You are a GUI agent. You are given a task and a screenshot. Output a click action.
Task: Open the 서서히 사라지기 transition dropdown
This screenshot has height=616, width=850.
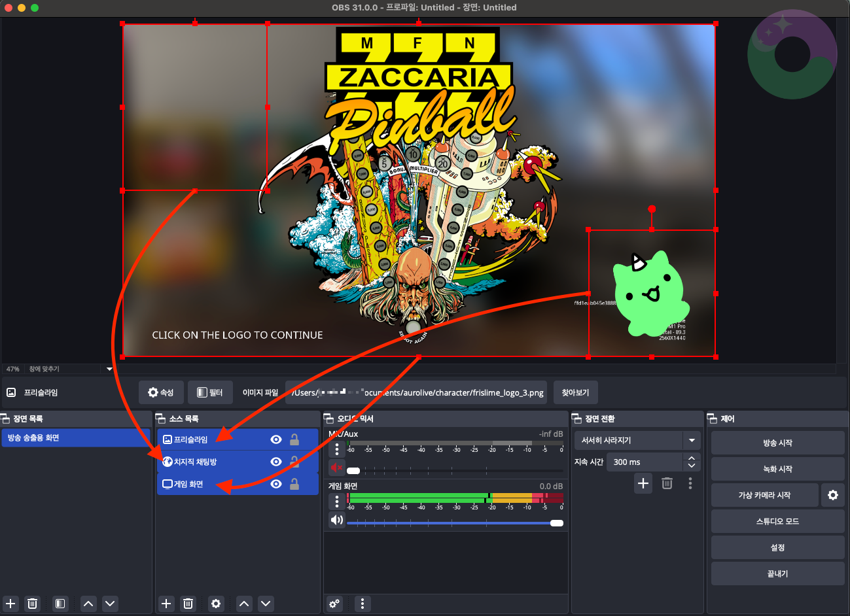click(x=637, y=440)
